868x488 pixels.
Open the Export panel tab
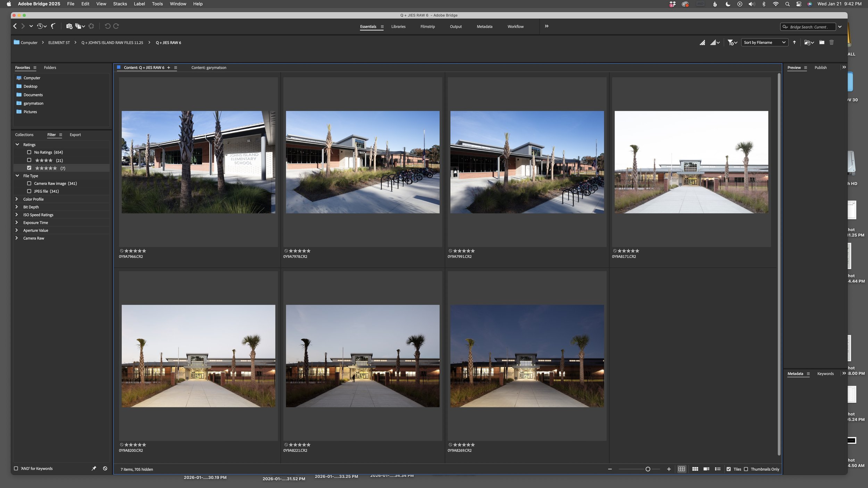[75, 135]
